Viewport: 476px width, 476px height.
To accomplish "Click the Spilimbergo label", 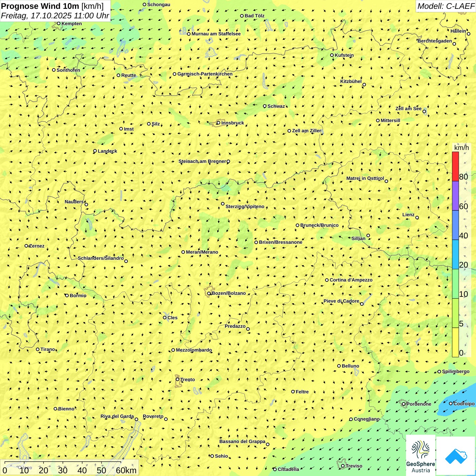I will (456, 371).
